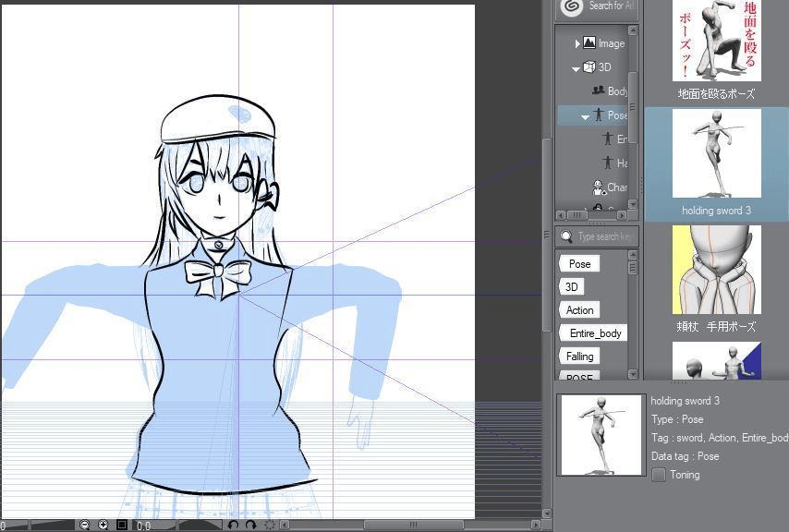Screen dimensions: 789x532
Task: Rotate canvas left with counterclockwise arrow
Action: tap(233, 525)
